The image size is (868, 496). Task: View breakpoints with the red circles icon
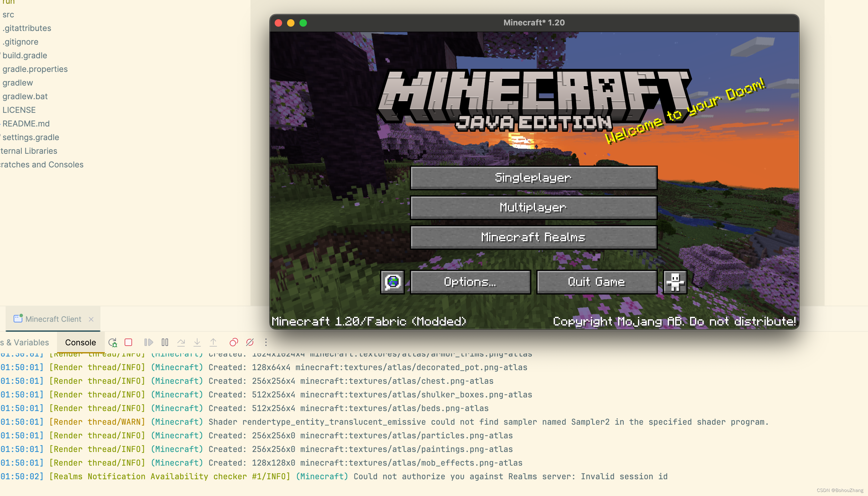(234, 342)
